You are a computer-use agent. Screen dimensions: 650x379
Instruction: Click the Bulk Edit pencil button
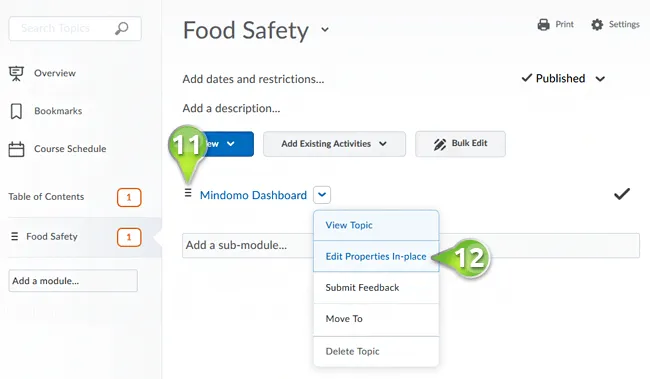click(x=460, y=144)
